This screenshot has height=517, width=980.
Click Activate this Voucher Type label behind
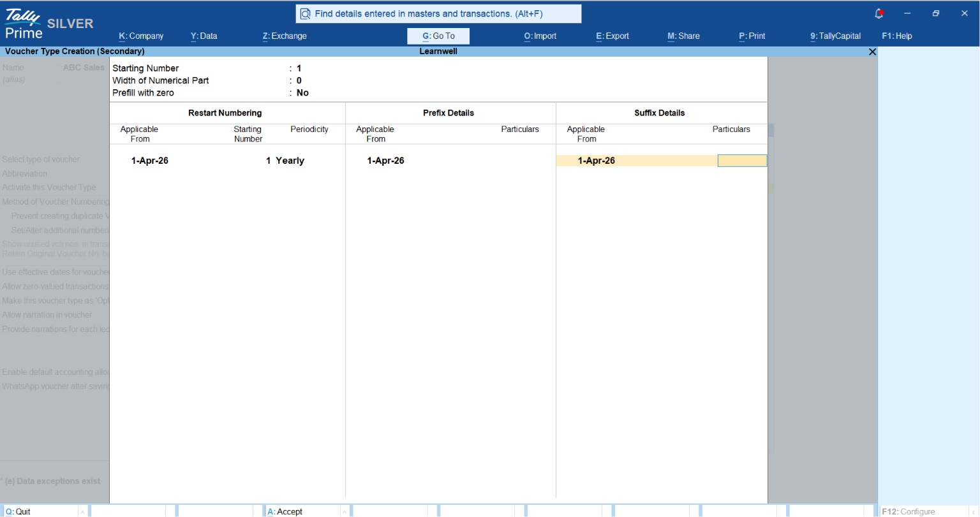(49, 187)
